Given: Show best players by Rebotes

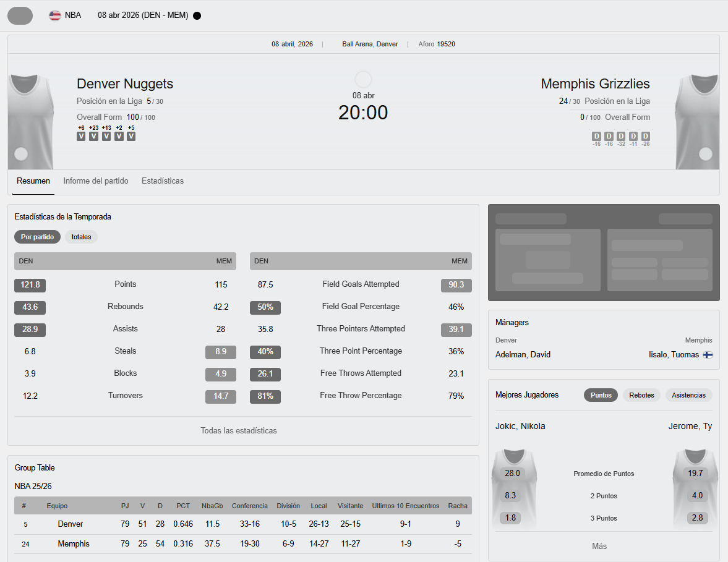Looking at the screenshot, I should tap(641, 395).
